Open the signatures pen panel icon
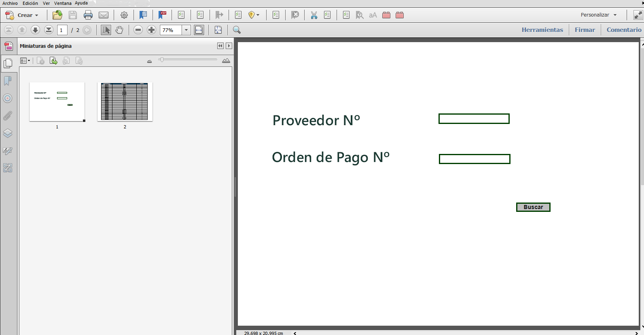Screen dimensions: 644x335 pyautogui.click(x=8, y=151)
